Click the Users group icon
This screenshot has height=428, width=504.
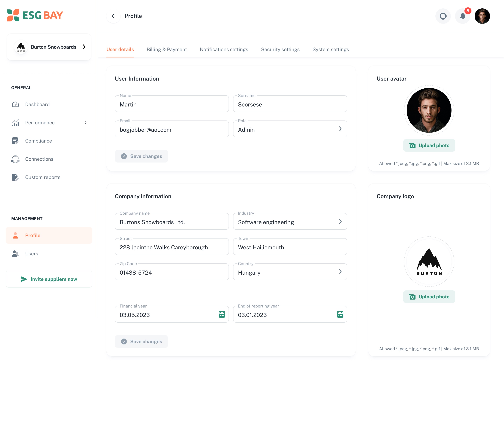16,254
